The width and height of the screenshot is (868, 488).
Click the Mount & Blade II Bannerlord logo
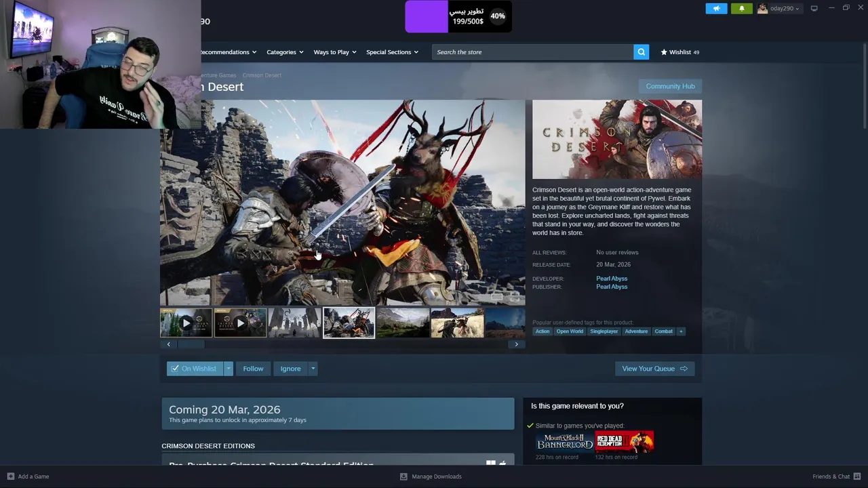(564, 442)
